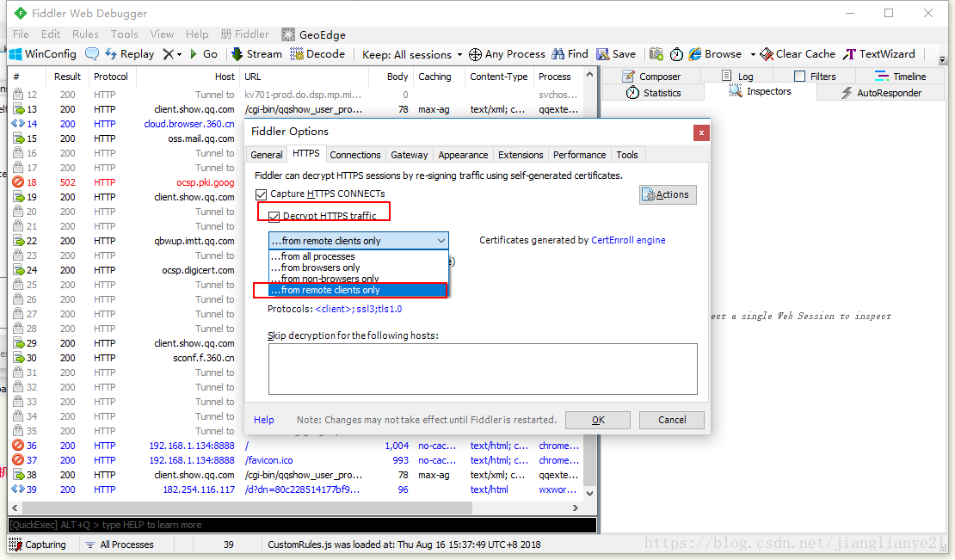Screen dimensions: 955x560
Task: Select ...from all processes option
Action: coord(358,256)
